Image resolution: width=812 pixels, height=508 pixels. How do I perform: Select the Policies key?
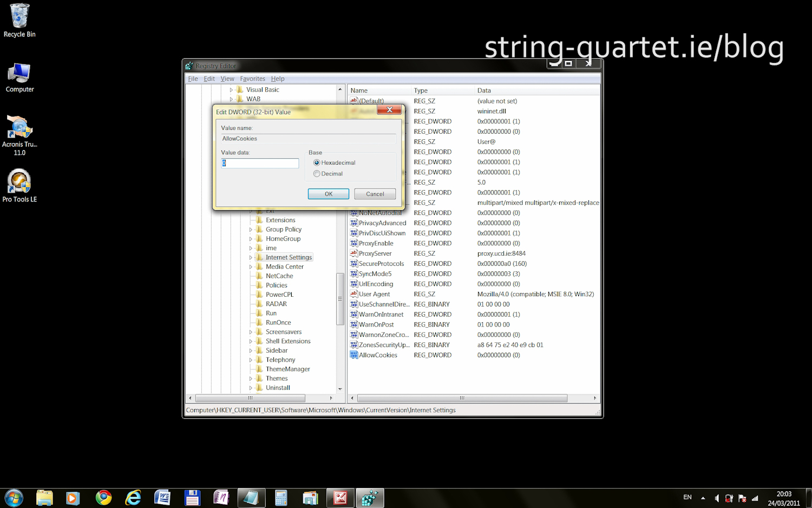click(x=277, y=285)
